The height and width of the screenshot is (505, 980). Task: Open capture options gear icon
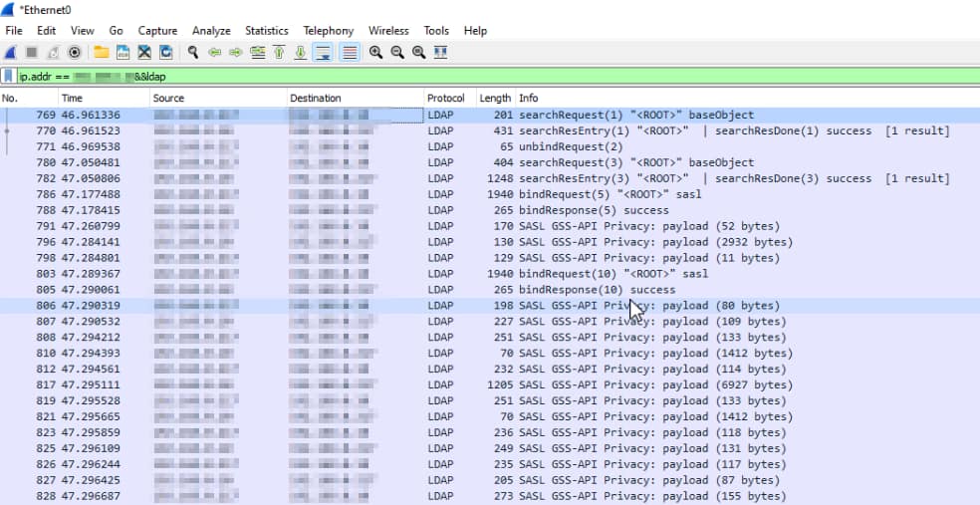[x=75, y=53]
